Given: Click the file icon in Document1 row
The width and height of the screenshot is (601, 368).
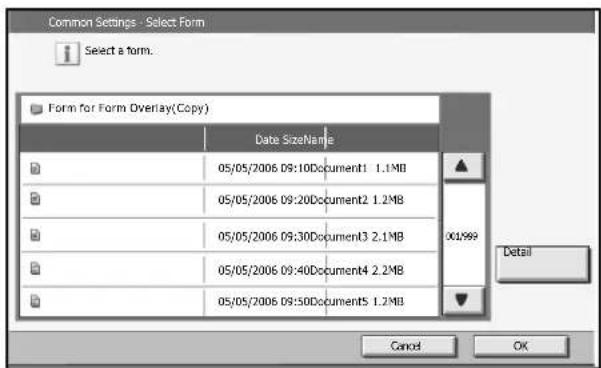Looking at the screenshot, I should [35, 168].
